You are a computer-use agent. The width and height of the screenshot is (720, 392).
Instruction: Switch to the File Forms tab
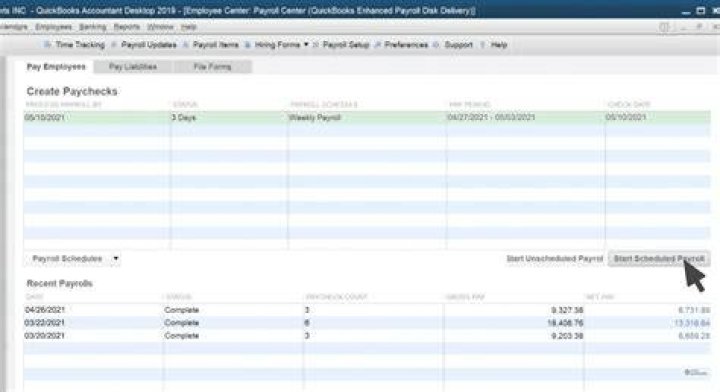[212, 67]
